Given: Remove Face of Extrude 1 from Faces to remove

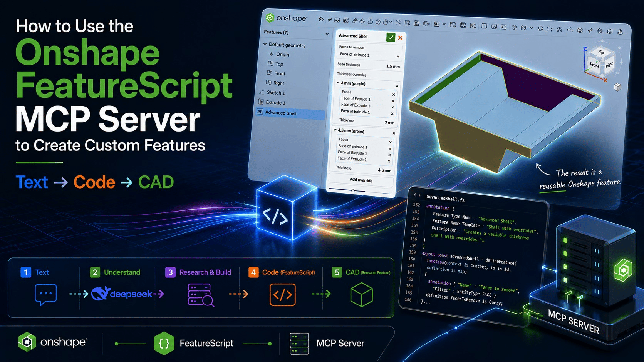Looking at the screenshot, I should [x=398, y=57].
